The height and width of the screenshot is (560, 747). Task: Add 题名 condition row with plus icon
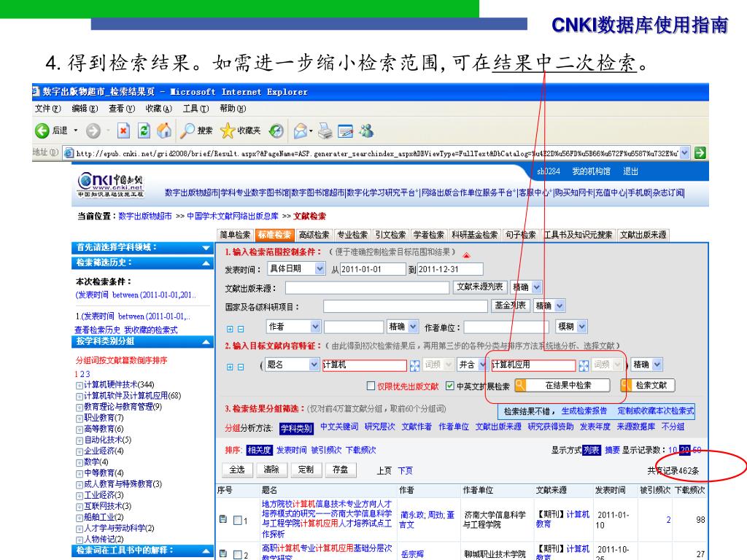pos(230,367)
